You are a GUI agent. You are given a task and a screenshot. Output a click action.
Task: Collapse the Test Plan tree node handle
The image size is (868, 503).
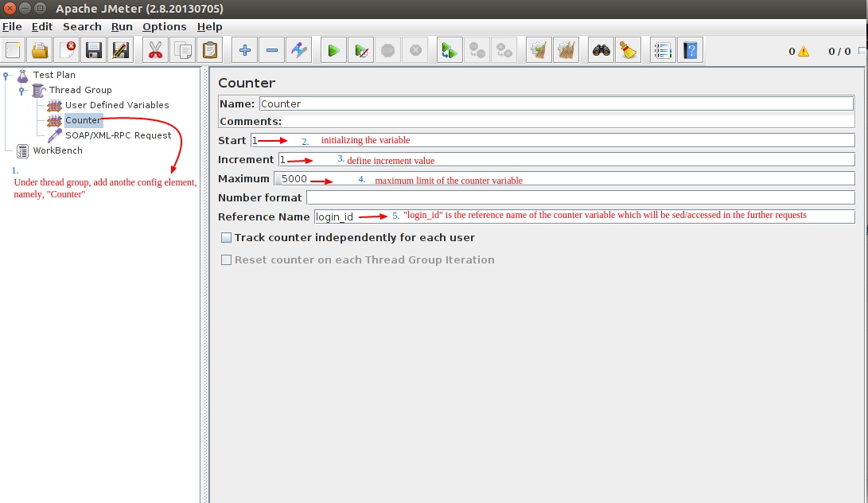tap(6, 76)
